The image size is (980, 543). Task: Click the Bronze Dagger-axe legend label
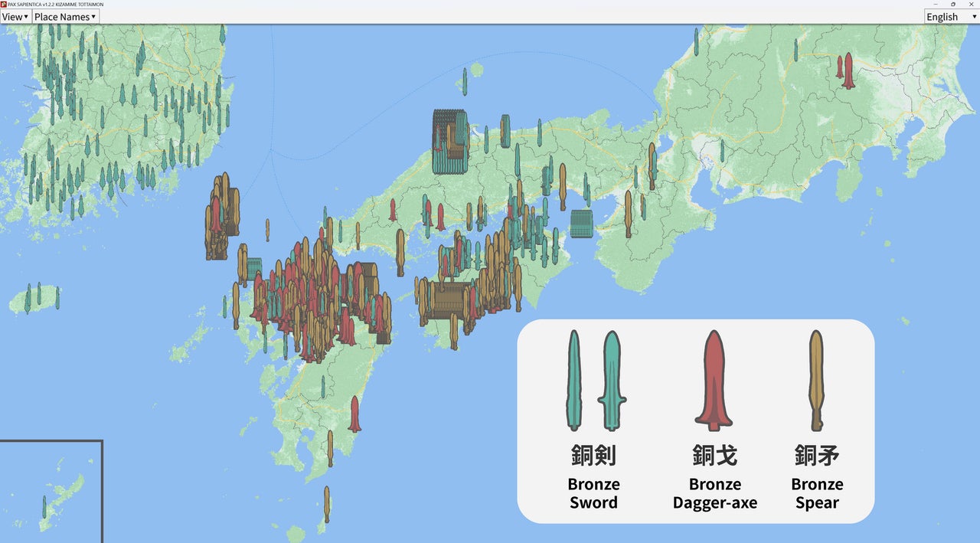[x=714, y=493]
